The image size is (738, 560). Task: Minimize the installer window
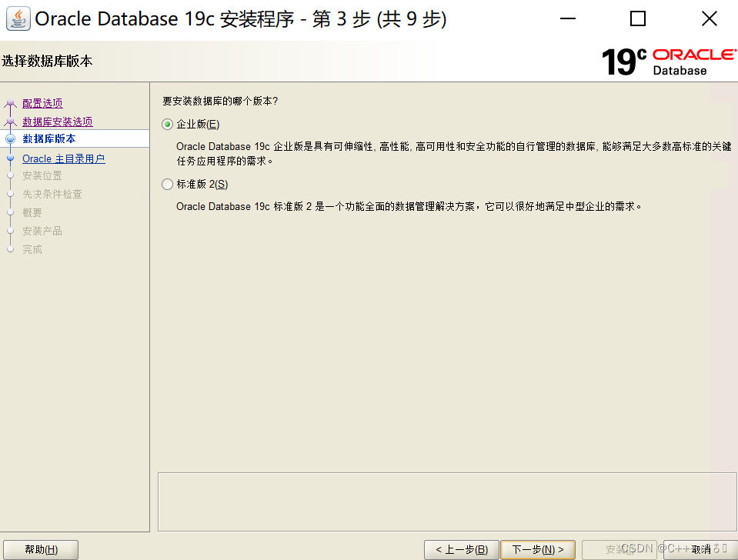pos(568,18)
